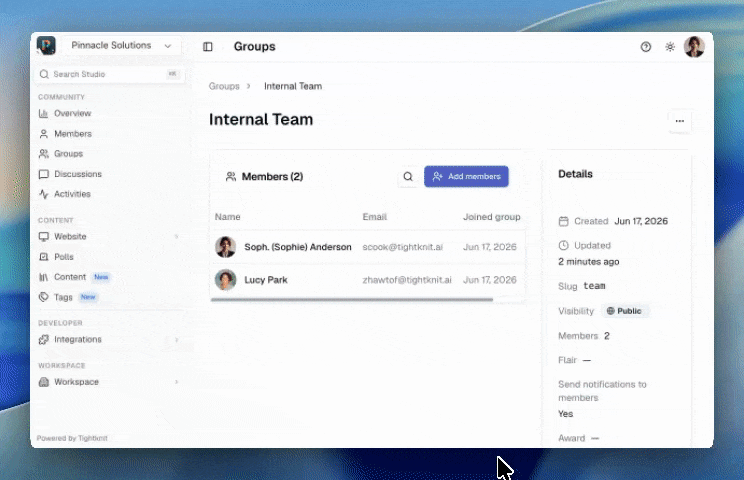Expand the Integrations chevron
This screenshot has width=744, height=480.
pyautogui.click(x=177, y=340)
